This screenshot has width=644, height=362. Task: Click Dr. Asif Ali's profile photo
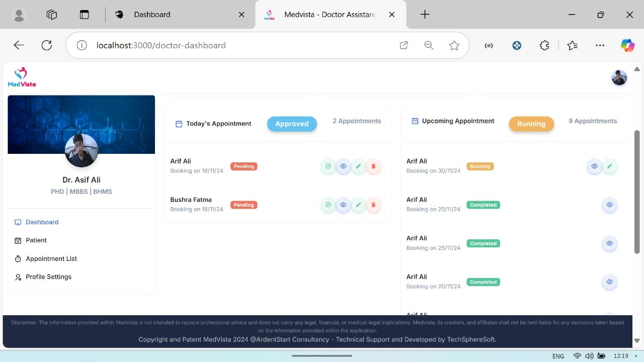(x=82, y=150)
